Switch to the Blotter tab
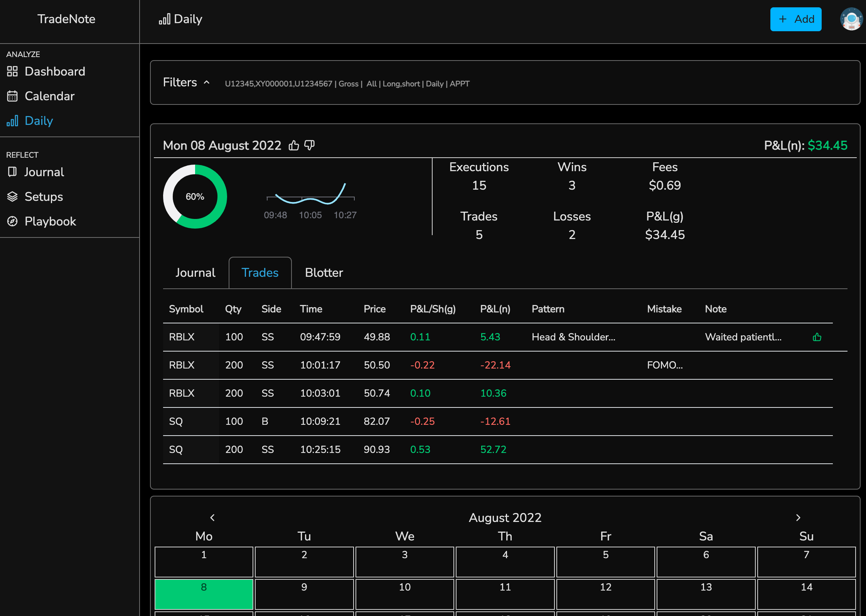Screen dimensions: 866x616 point(324,273)
